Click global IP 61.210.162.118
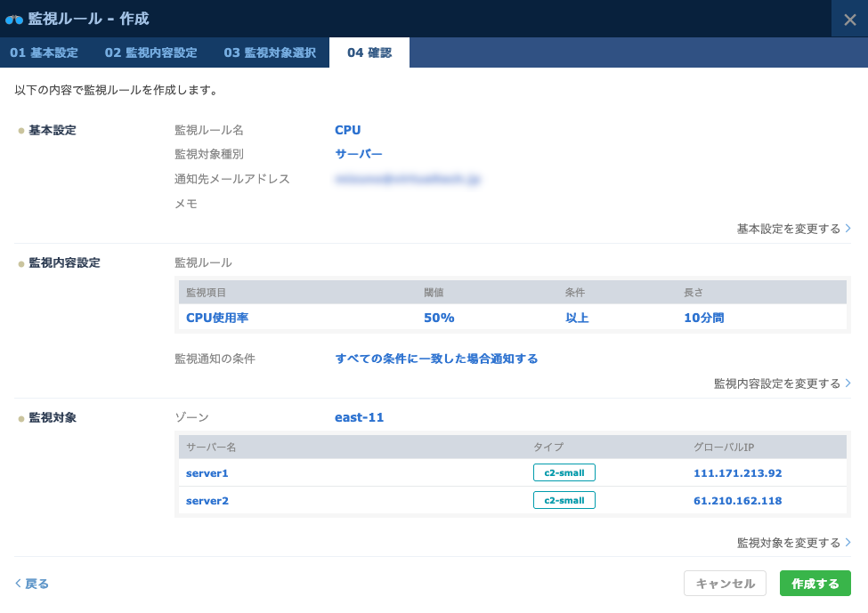Image resolution: width=868 pixels, height=613 pixels. (x=737, y=501)
